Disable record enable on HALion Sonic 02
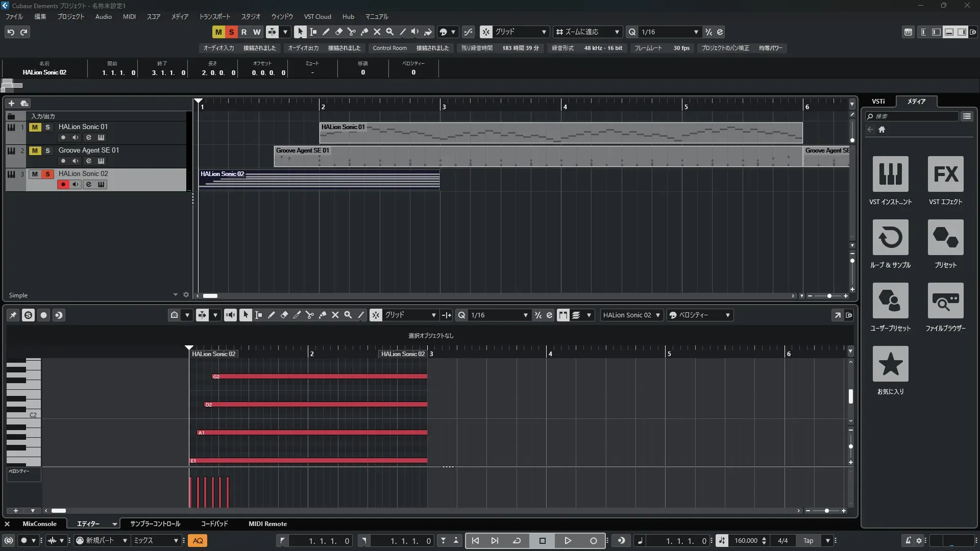980x551 pixels. (x=63, y=184)
